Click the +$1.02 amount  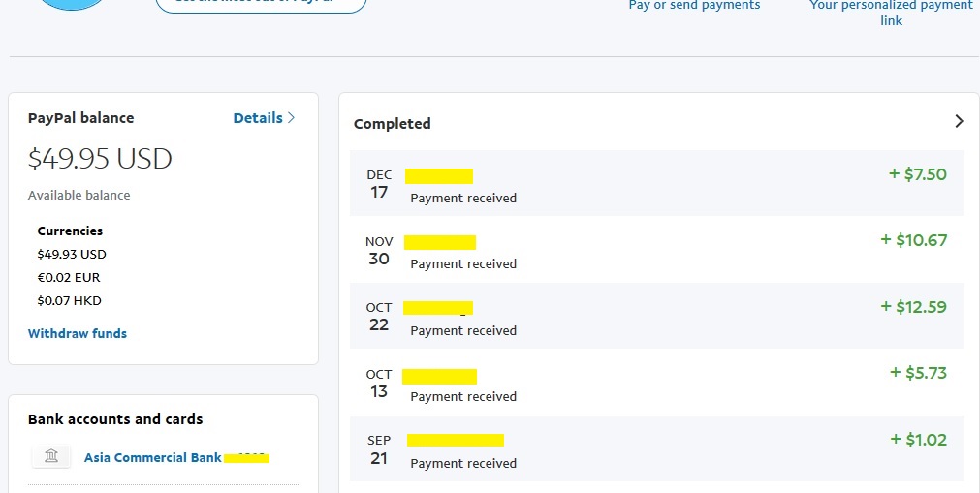coord(918,440)
